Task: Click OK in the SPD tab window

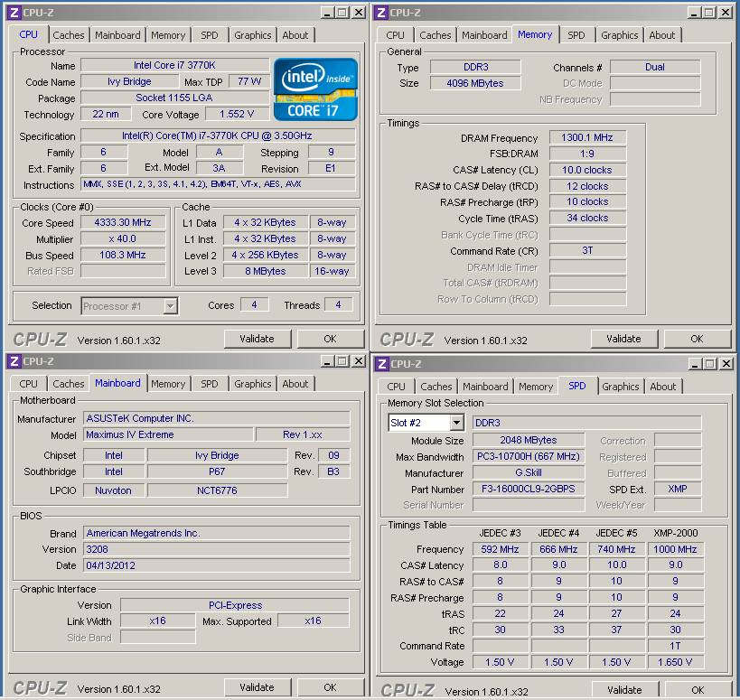Action: click(698, 690)
